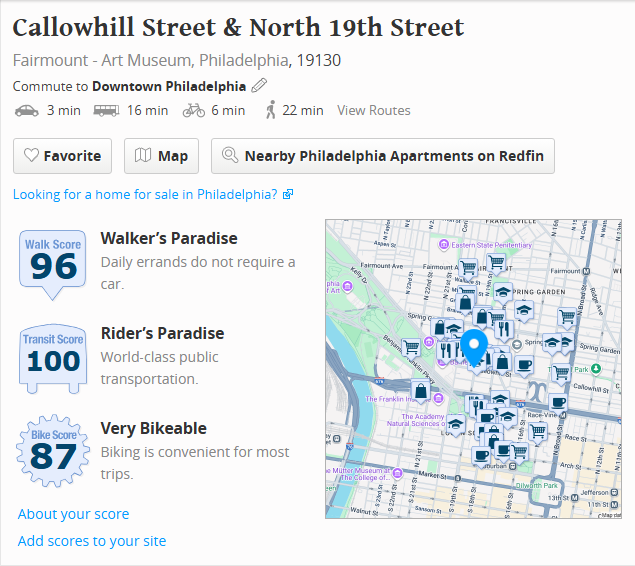Select the grocery cart marker by Benjamin Franklin Pkwy
The width and height of the screenshot is (635, 566).
(x=411, y=348)
